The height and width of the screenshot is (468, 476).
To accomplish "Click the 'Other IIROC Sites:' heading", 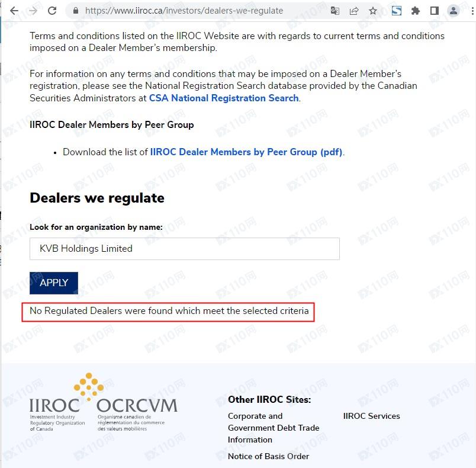I will click(269, 400).
